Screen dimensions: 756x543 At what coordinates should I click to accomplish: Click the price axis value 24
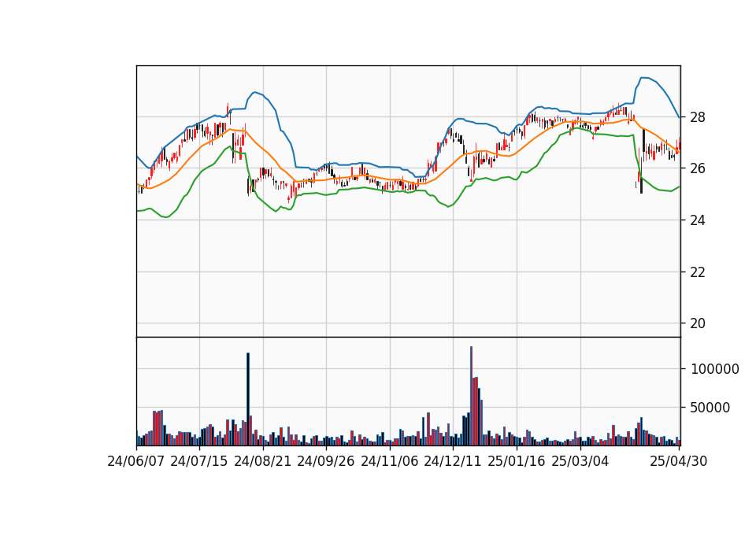(x=698, y=220)
